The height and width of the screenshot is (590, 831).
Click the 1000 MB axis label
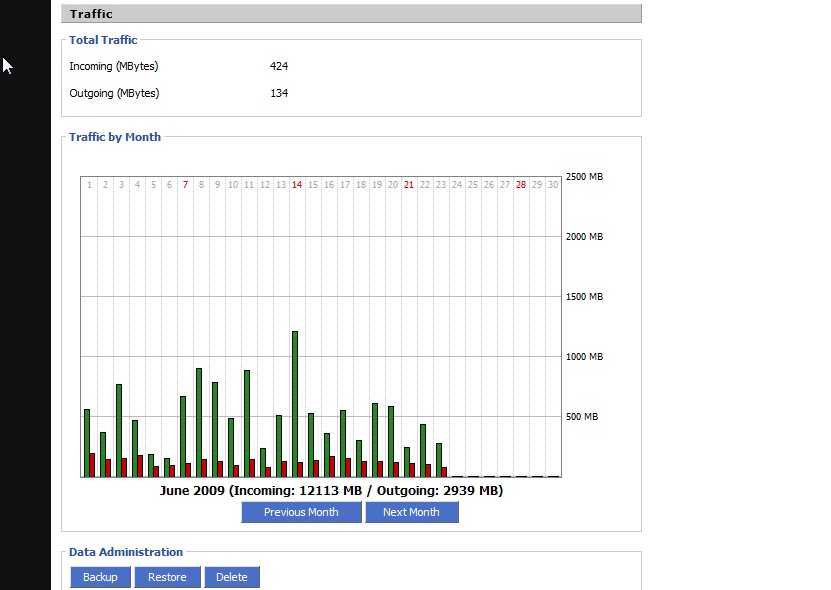point(584,356)
